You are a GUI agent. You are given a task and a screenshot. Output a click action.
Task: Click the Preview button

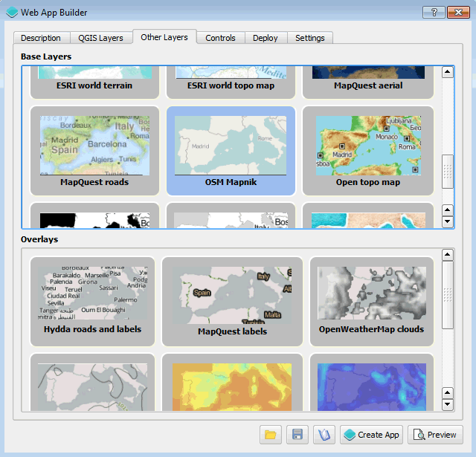coord(434,435)
